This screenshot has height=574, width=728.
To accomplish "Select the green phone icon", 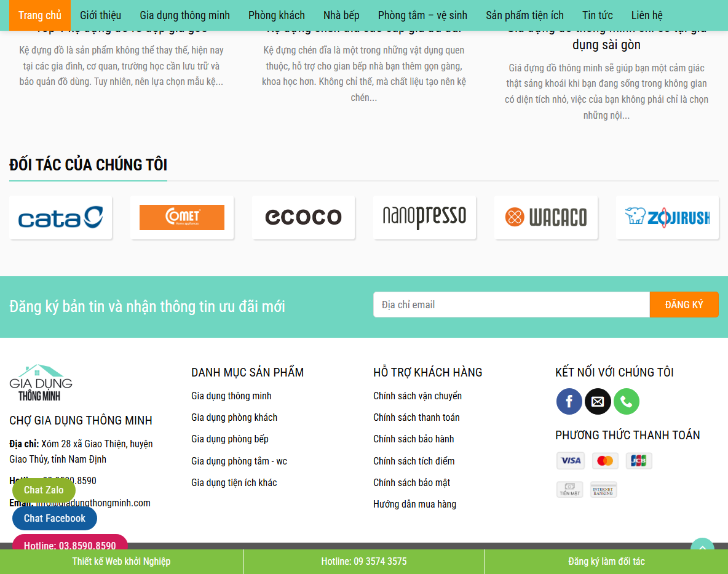I will point(627,401).
